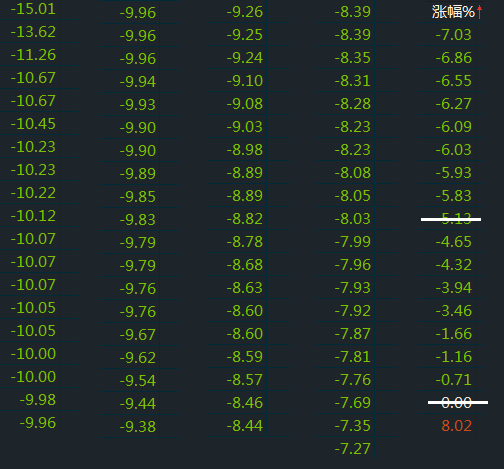The height and width of the screenshot is (469, 504).
Task: Click the -8.28 cell
Action: 353,104
